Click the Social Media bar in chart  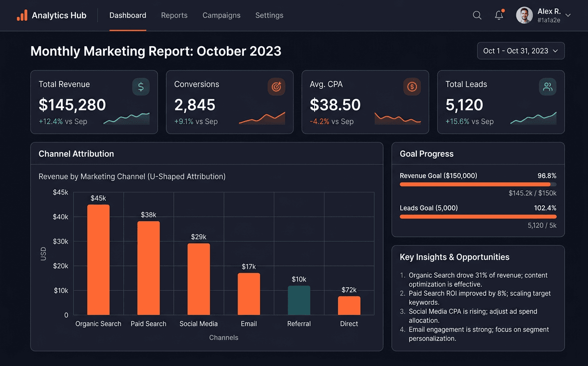click(199, 279)
